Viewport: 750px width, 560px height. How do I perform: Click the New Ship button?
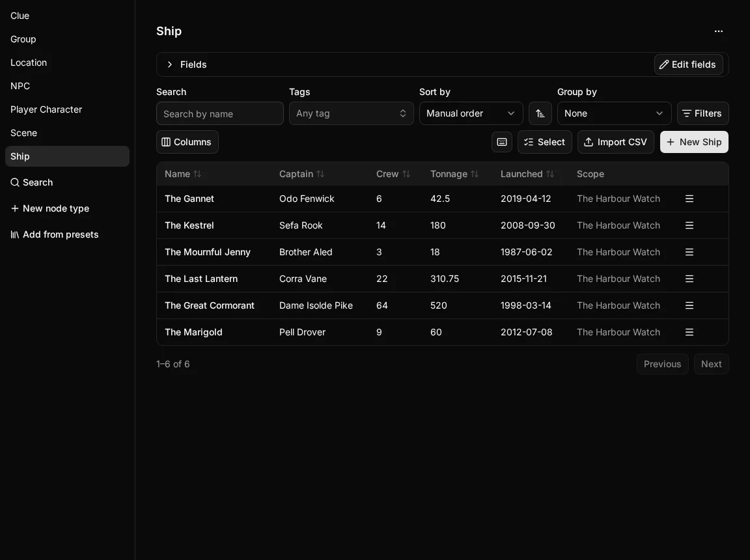click(x=694, y=142)
